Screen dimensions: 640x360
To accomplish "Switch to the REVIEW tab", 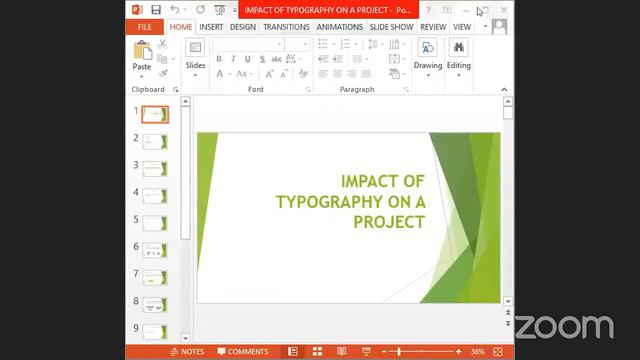I will coord(433,27).
